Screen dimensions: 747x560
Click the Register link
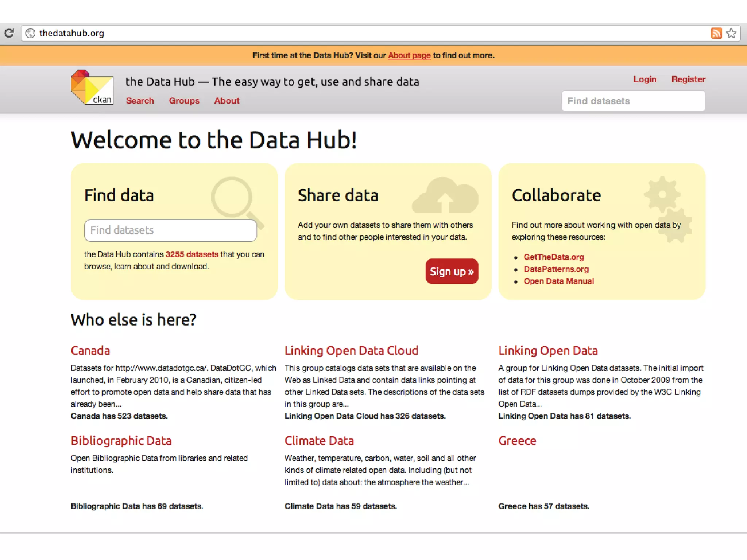688,79
